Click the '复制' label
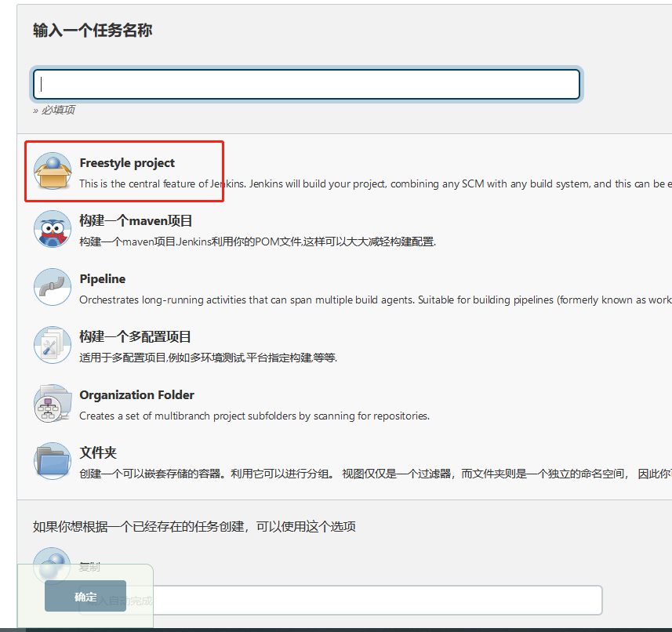The width and height of the screenshot is (672, 632). tap(89, 567)
